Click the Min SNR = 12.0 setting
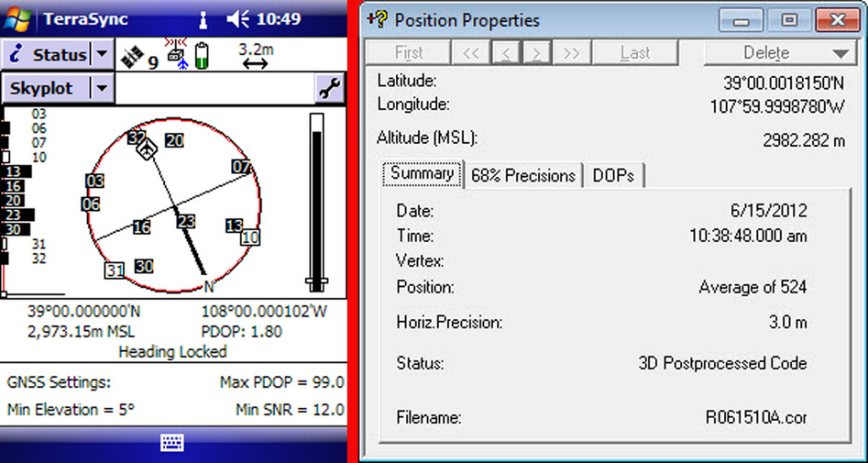The image size is (868, 463). [290, 411]
